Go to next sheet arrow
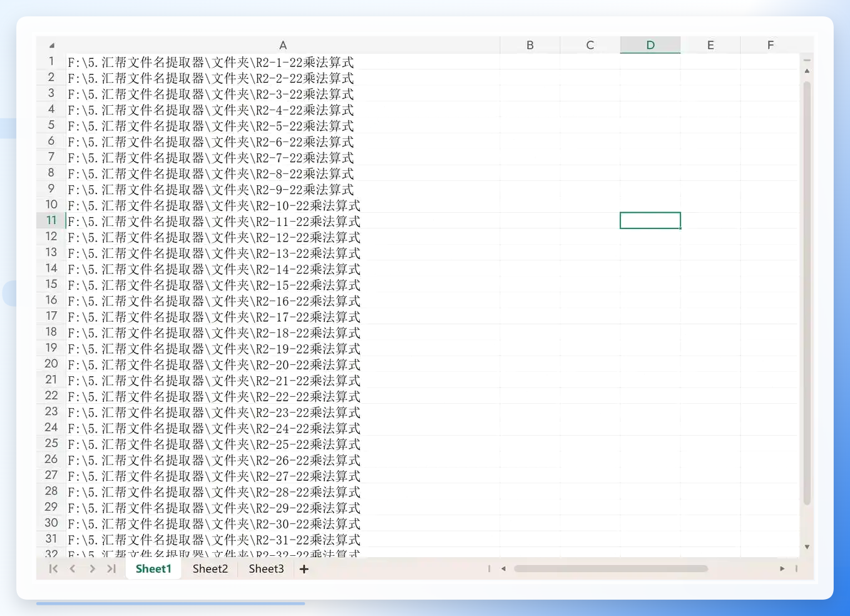Viewport: 850px width, 616px height. 92,568
